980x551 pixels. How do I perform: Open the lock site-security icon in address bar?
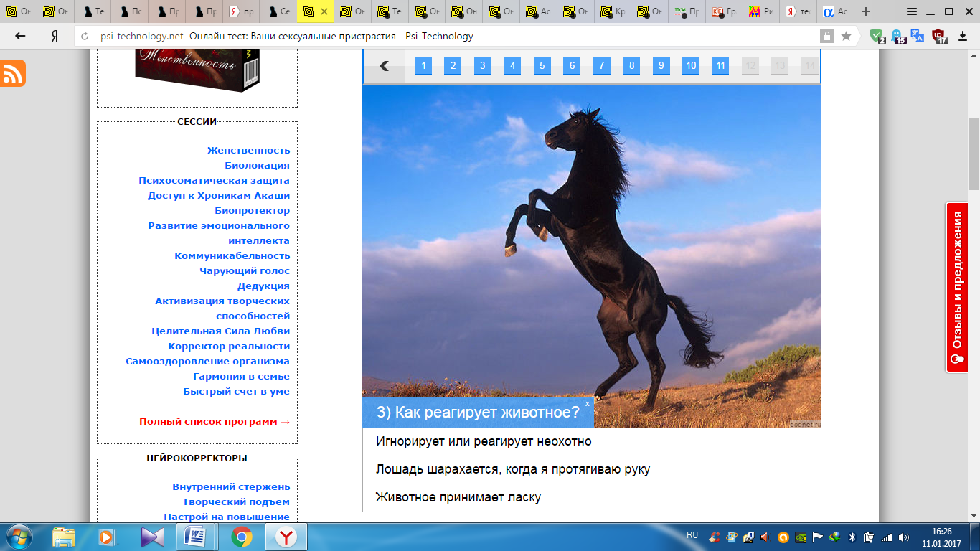827,36
